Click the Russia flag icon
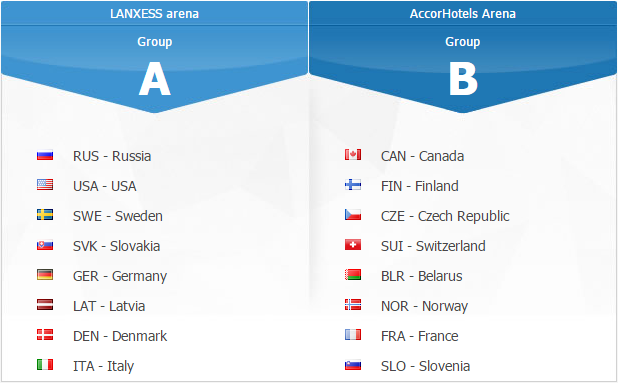This screenshot has width=618, height=383. pyautogui.click(x=45, y=155)
